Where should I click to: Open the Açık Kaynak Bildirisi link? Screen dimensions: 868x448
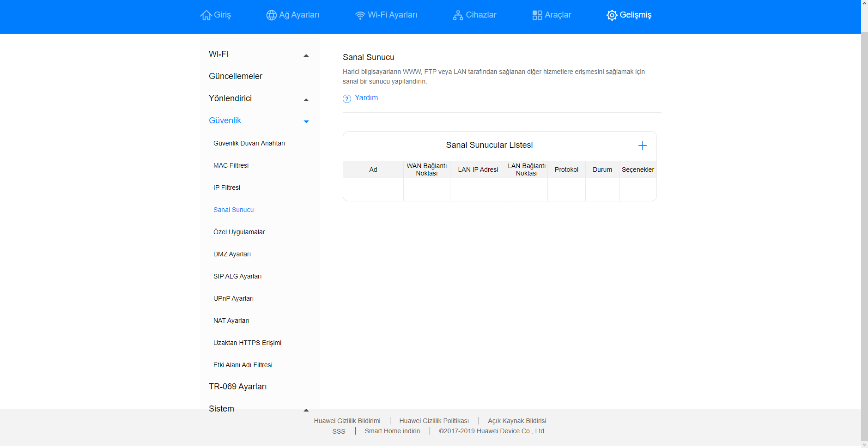click(517, 421)
